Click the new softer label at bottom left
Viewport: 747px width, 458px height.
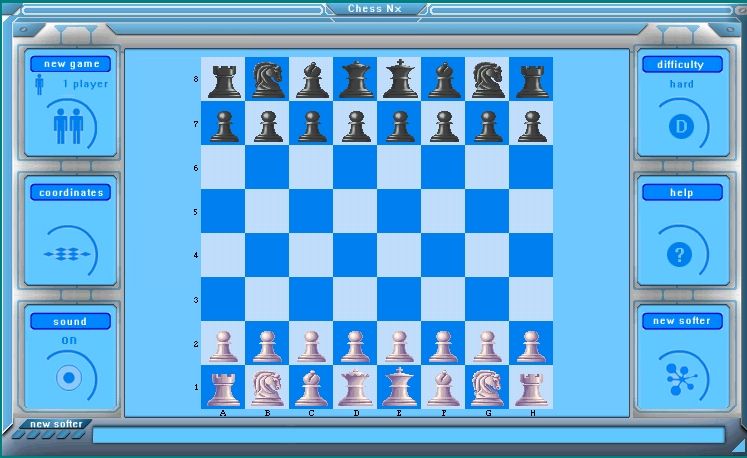tap(56, 424)
